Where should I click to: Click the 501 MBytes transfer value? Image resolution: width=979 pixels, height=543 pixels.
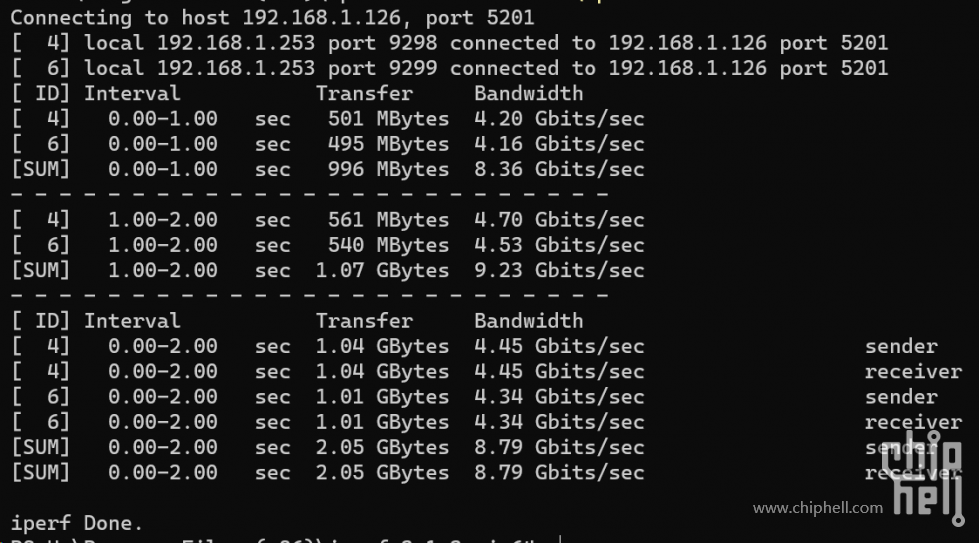click(388, 119)
